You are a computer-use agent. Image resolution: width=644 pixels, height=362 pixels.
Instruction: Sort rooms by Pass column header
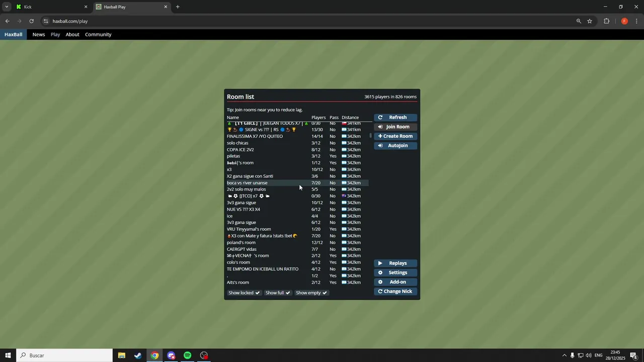coord(334,118)
